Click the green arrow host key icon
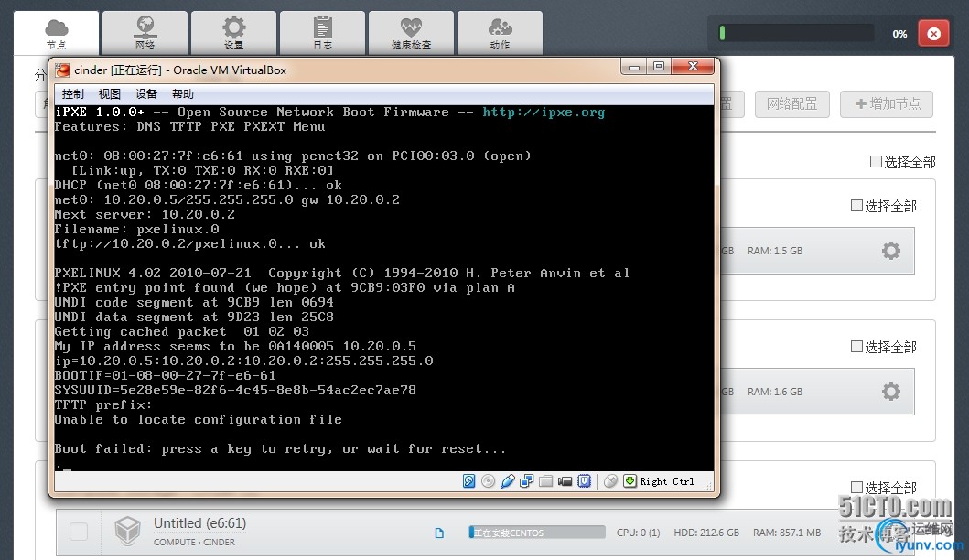Viewport: 969px width, 560px height. point(630,481)
